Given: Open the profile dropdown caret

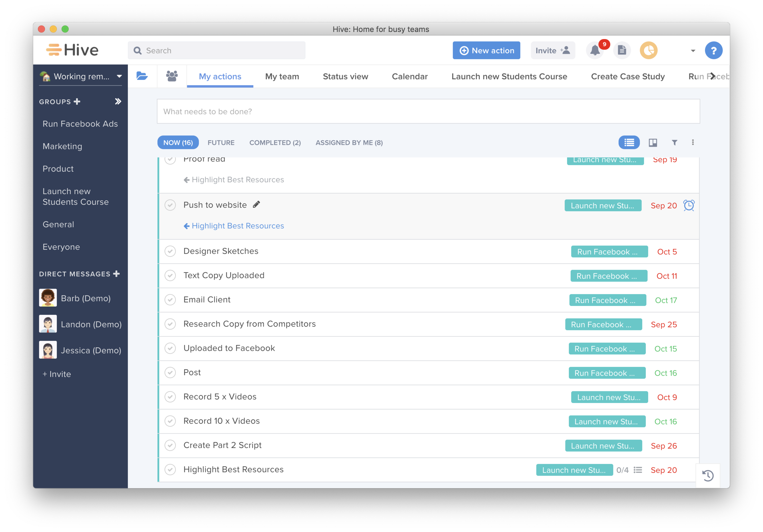Looking at the screenshot, I should (x=692, y=51).
